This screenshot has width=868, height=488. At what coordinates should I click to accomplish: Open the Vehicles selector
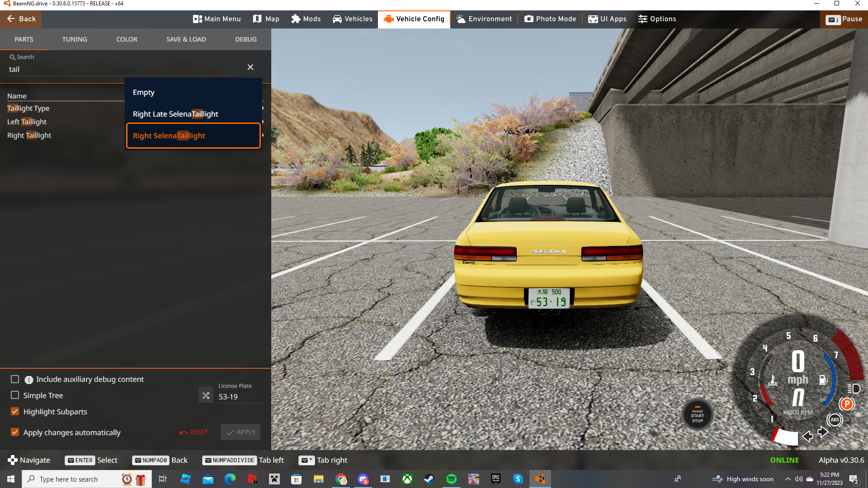(352, 19)
